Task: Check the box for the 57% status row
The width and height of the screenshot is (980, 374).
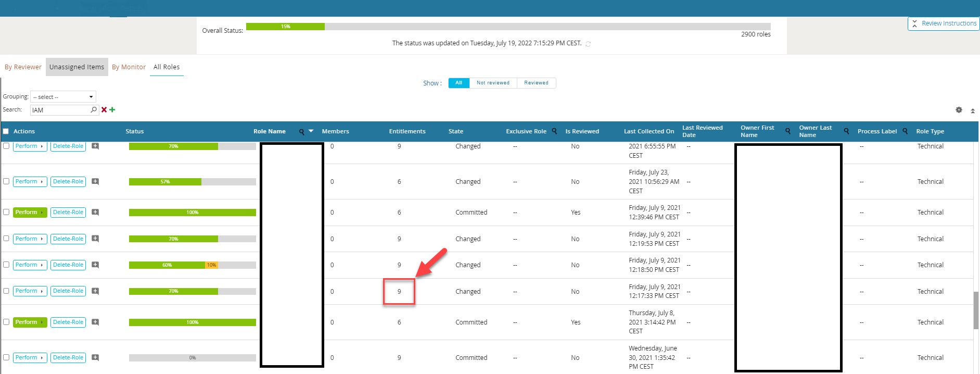Action: point(6,181)
